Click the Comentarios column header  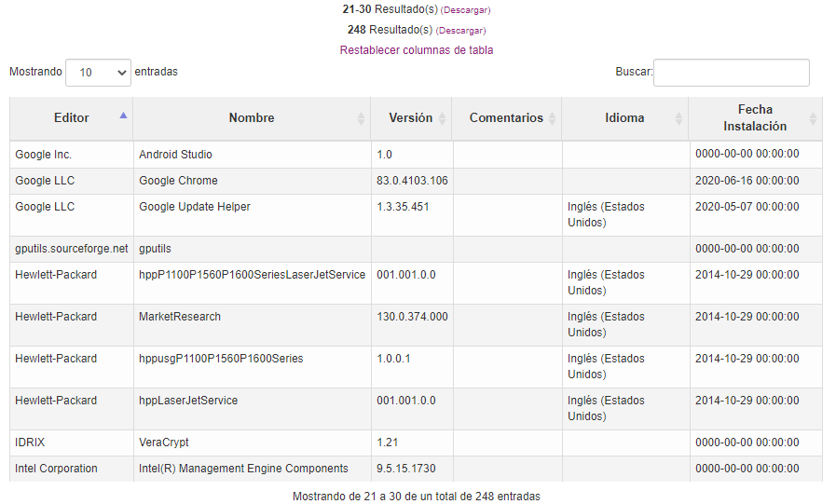coord(506,118)
